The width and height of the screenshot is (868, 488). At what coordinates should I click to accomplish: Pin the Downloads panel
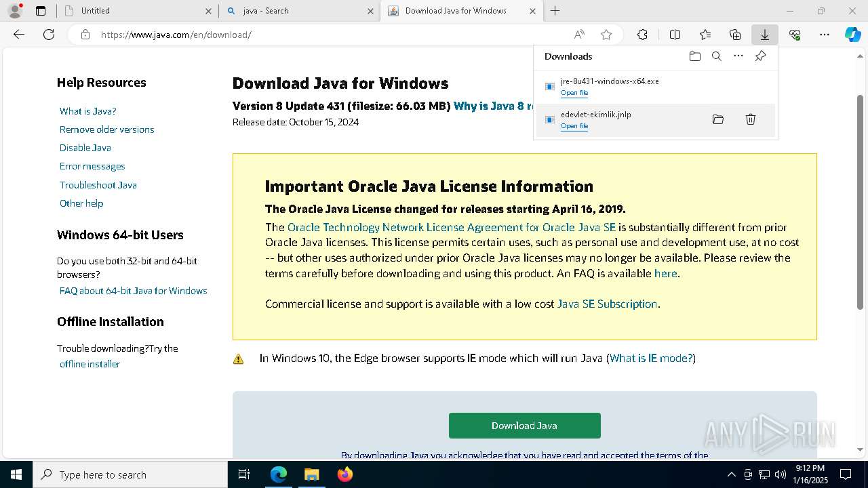click(x=760, y=56)
